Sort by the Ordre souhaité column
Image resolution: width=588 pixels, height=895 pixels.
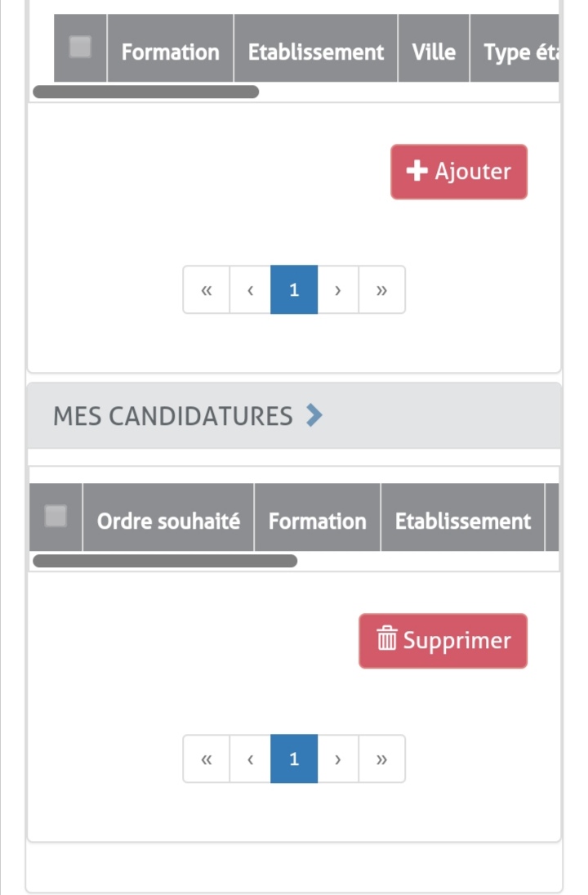(168, 521)
